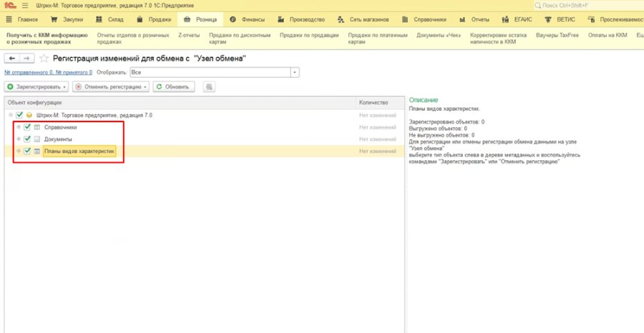Click the magnifier icon in the search field

(x=538, y=6)
